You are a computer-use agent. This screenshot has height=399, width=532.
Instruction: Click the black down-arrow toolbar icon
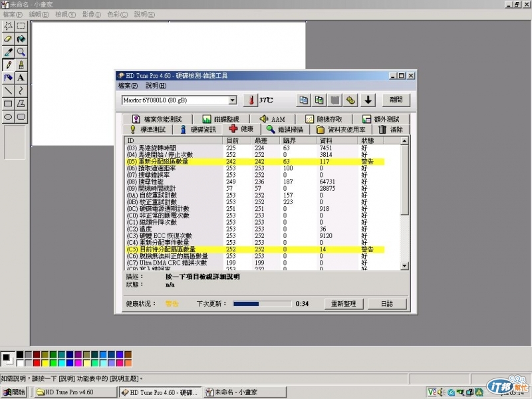pos(368,100)
